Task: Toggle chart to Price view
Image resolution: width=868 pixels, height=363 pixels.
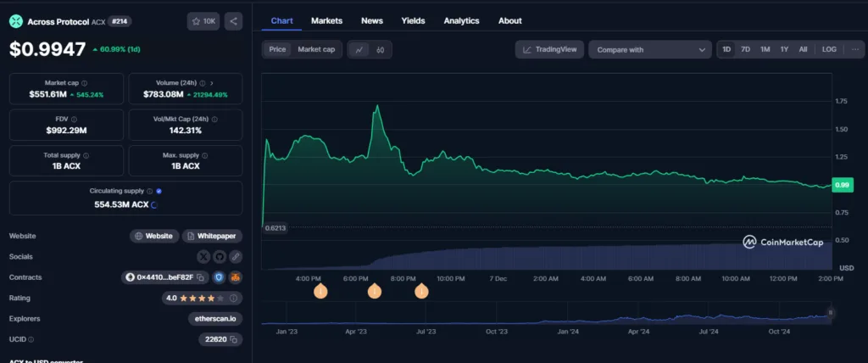Action: point(277,49)
